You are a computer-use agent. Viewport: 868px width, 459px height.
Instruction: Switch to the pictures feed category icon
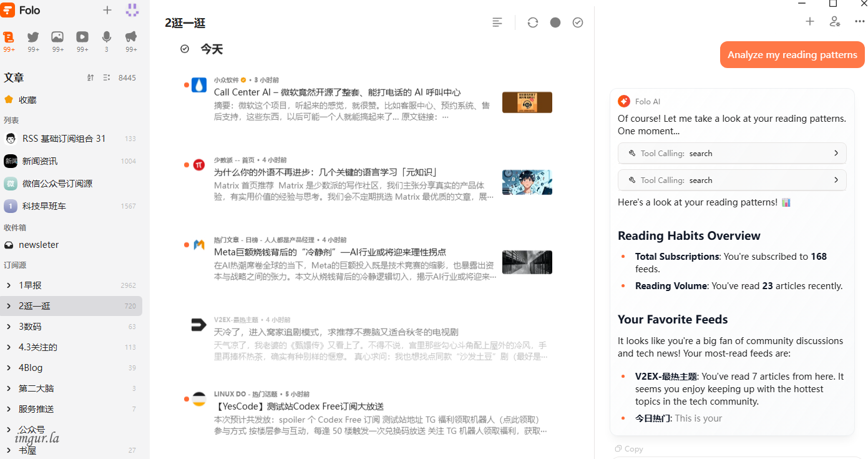click(57, 37)
